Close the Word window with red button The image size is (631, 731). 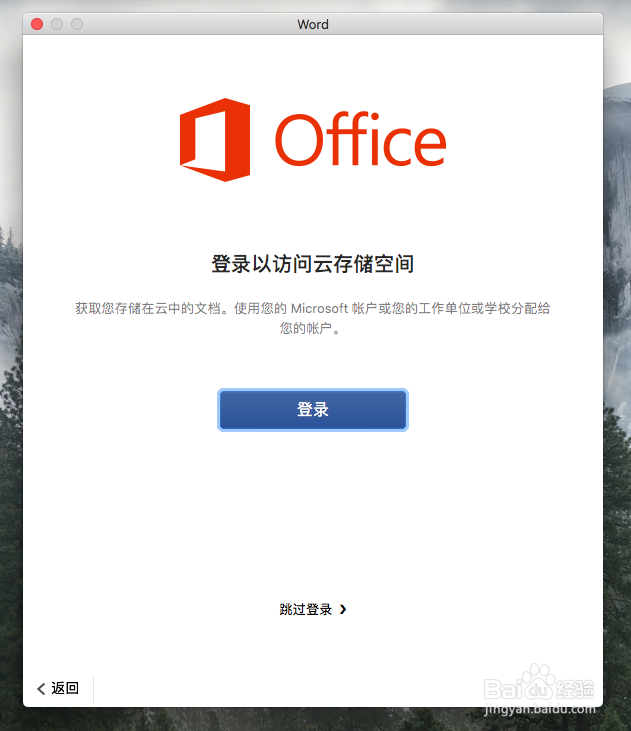click(x=37, y=24)
